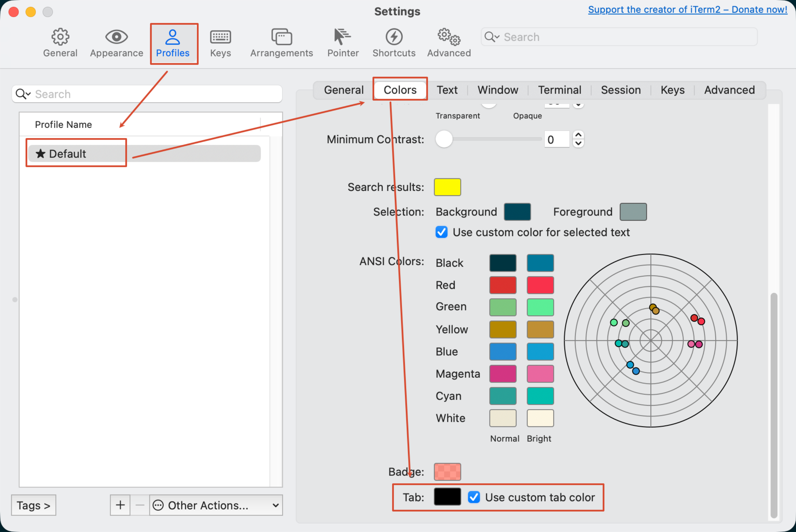Open the General settings pane
This screenshot has width=796, height=532.
60,43
